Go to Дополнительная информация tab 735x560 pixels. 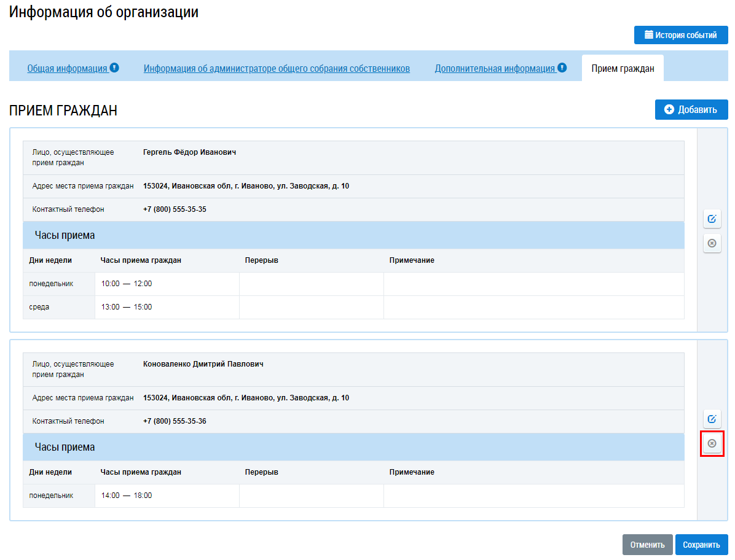pos(495,69)
